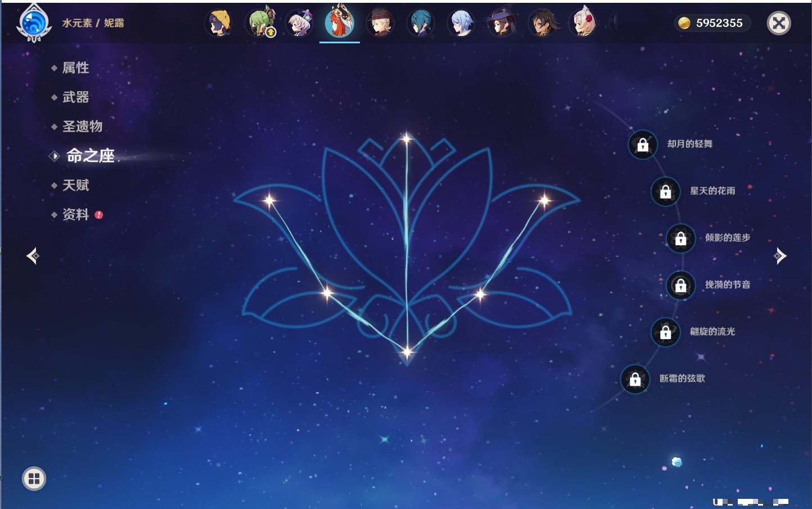This screenshot has height=509, width=812.
Task: Open the 属性 attributes tab
Action: point(75,68)
